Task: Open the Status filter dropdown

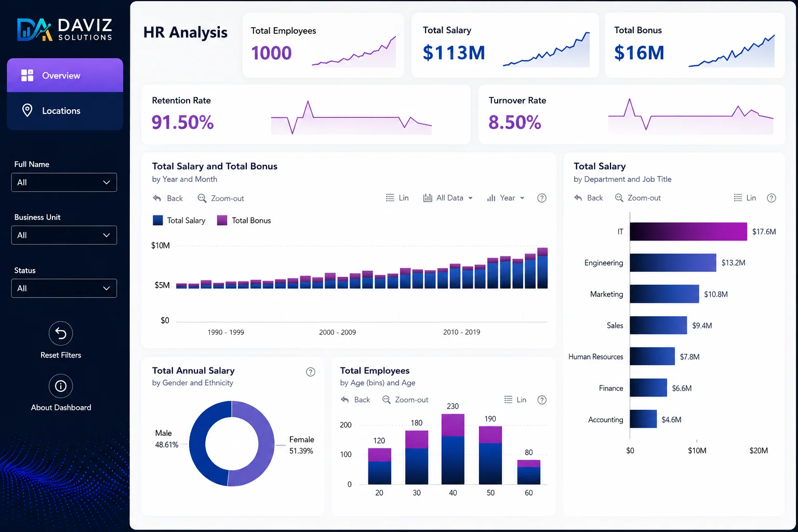Action: (64, 288)
